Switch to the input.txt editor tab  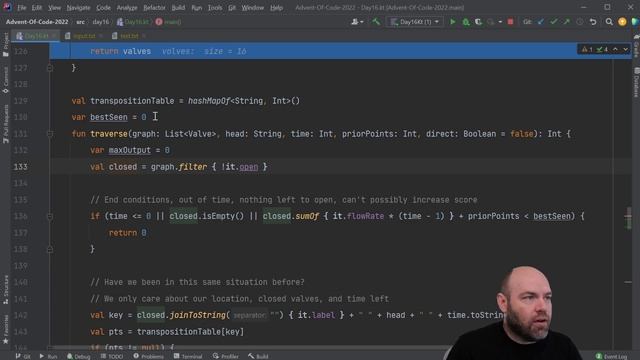coord(84,36)
